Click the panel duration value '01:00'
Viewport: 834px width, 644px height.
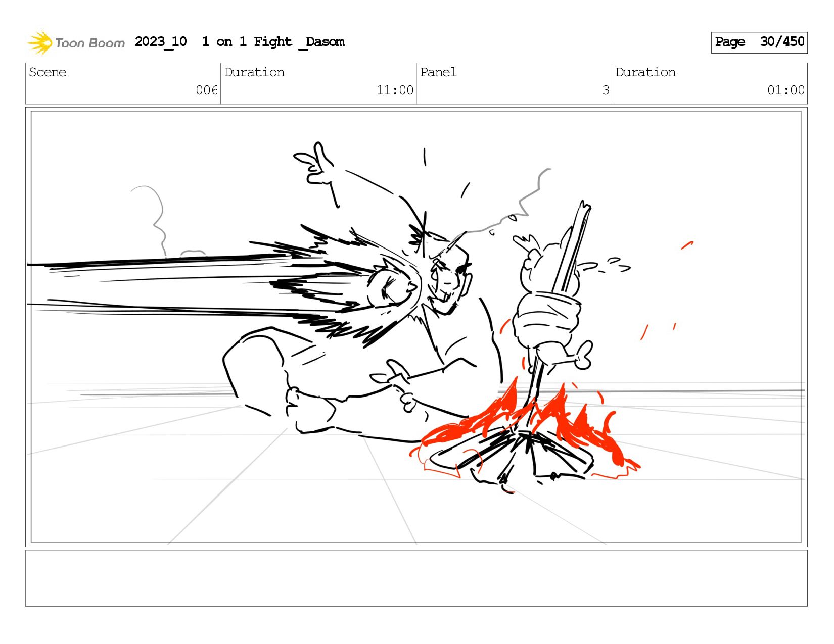pos(786,90)
